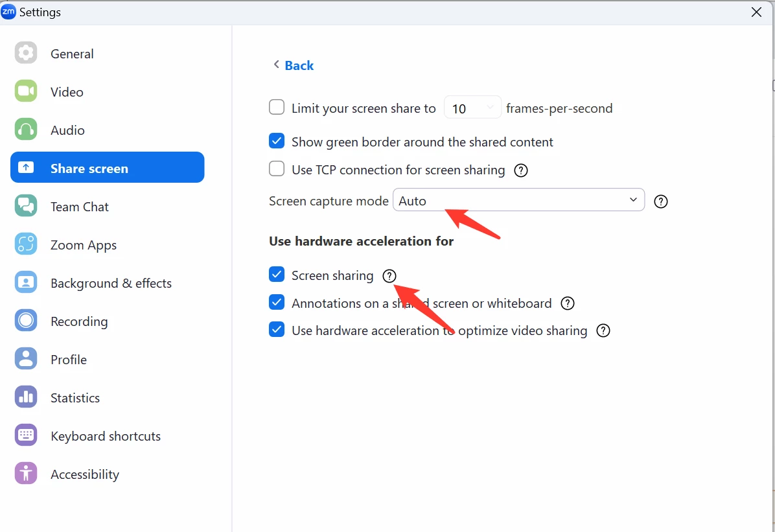Image resolution: width=775 pixels, height=532 pixels.
Task: Click the Back chevron arrow
Action: pos(276,64)
